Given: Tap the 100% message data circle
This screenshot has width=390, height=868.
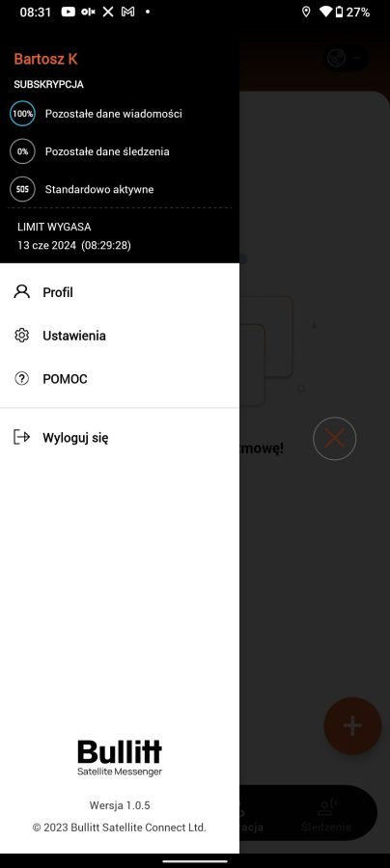Looking at the screenshot, I should 23,114.
